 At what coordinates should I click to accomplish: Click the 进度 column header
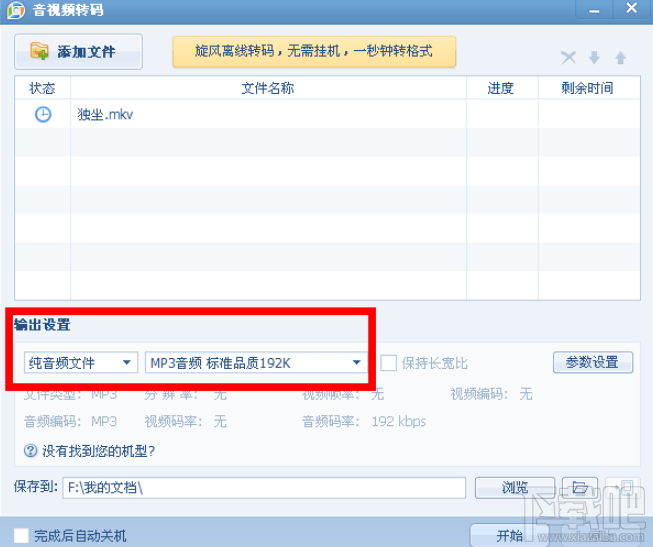coord(502,88)
